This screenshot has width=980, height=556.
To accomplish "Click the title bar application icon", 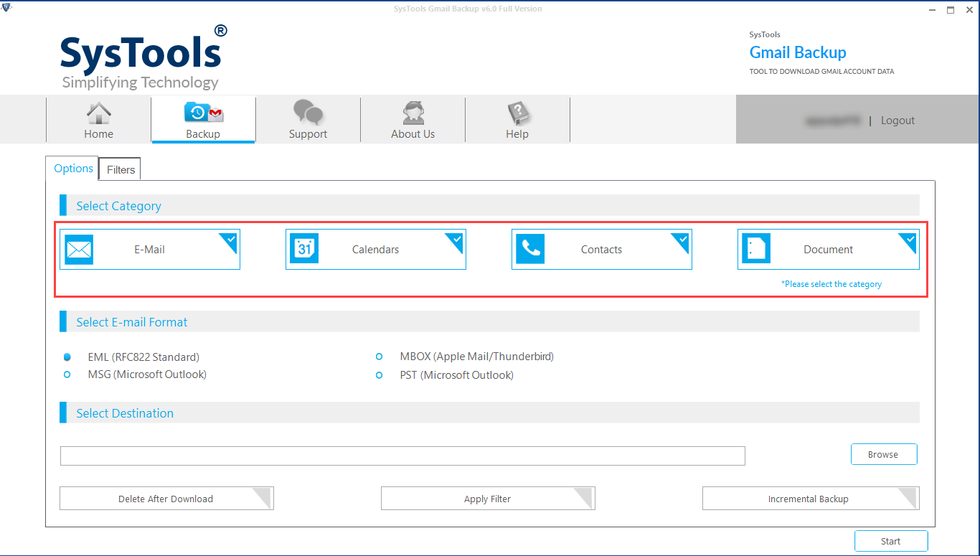I will (x=6, y=9).
